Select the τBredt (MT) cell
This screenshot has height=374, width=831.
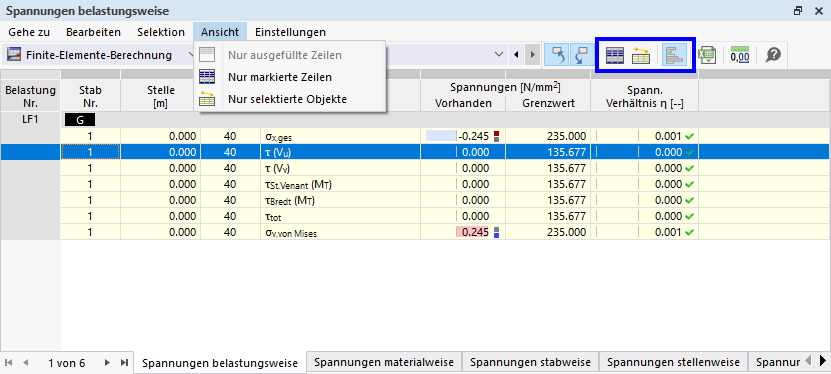click(341, 200)
